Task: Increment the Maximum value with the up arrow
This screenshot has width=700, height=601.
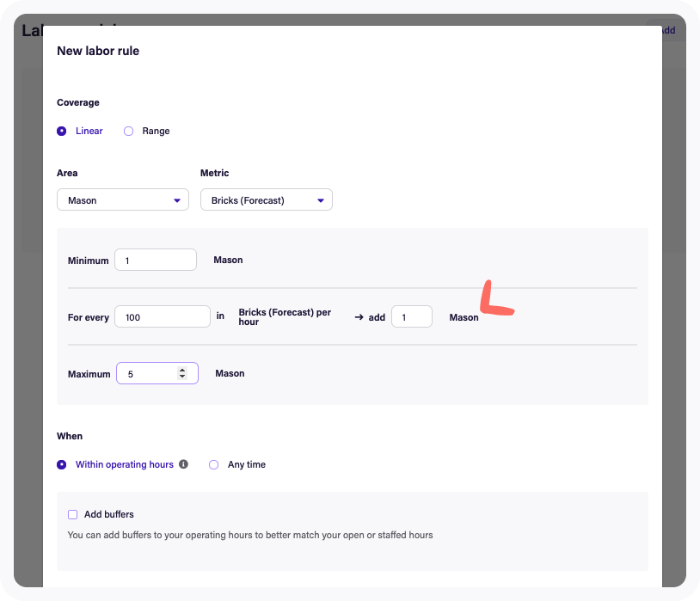Action: pyautogui.click(x=181, y=370)
